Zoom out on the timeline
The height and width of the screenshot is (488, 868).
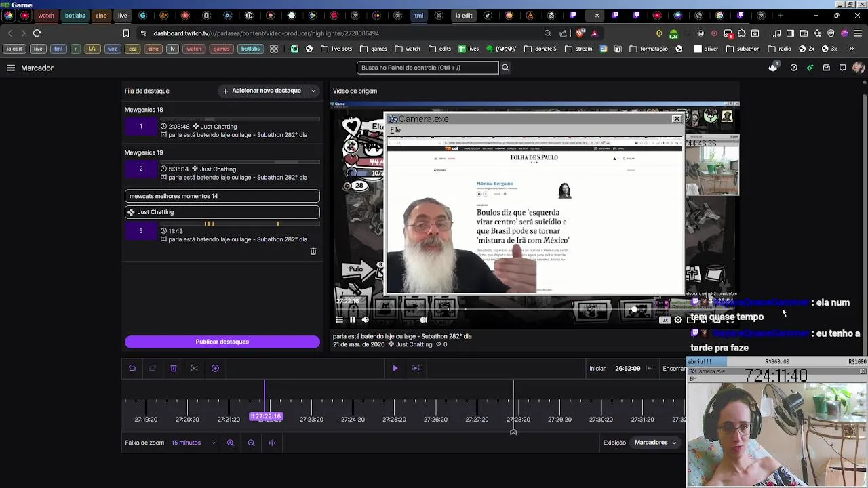click(x=251, y=443)
